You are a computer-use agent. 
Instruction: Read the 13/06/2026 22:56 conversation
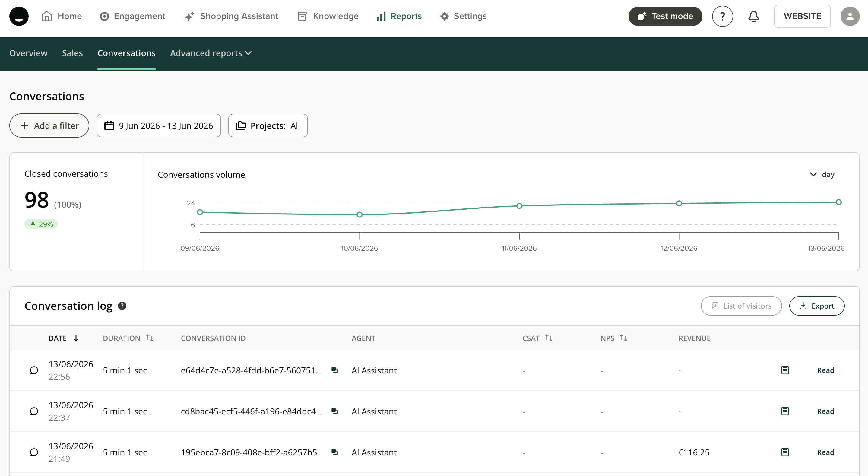pyautogui.click(x=825, y=370)
